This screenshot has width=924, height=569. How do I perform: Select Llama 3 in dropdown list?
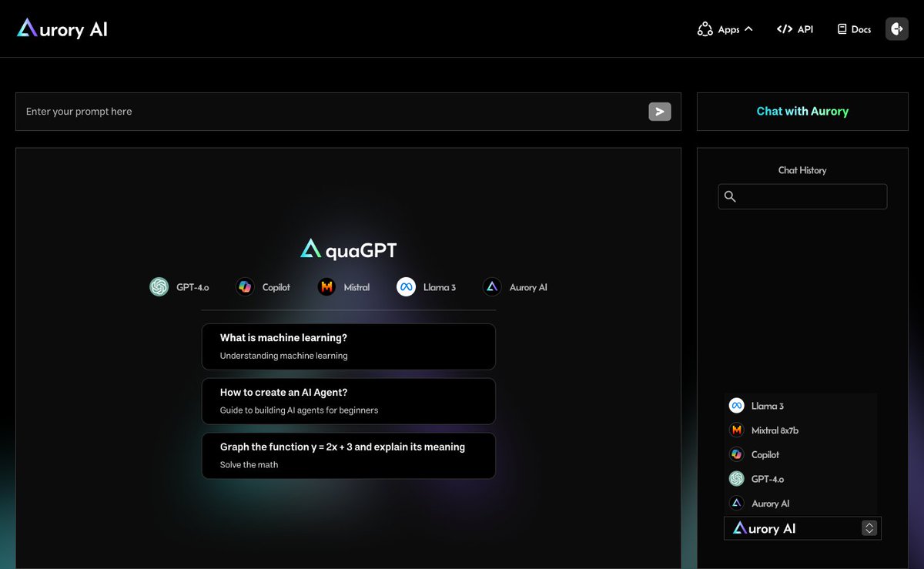tap(801, 406)
